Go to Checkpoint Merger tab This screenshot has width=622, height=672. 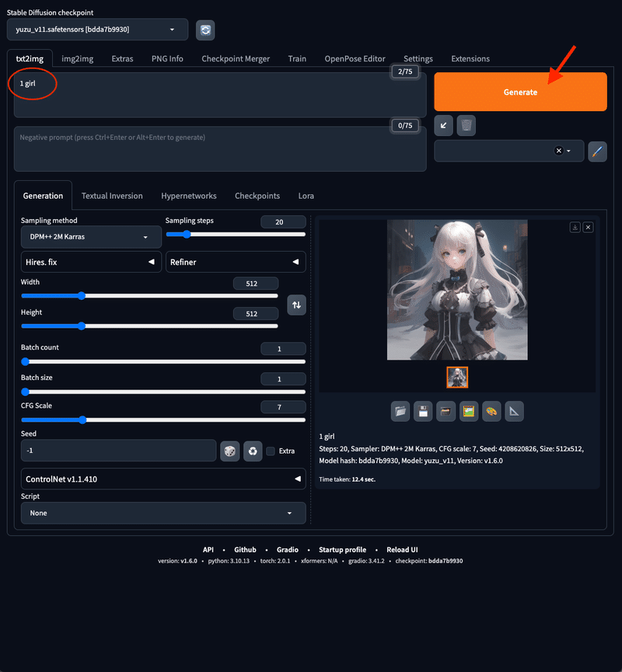[236, 59]
